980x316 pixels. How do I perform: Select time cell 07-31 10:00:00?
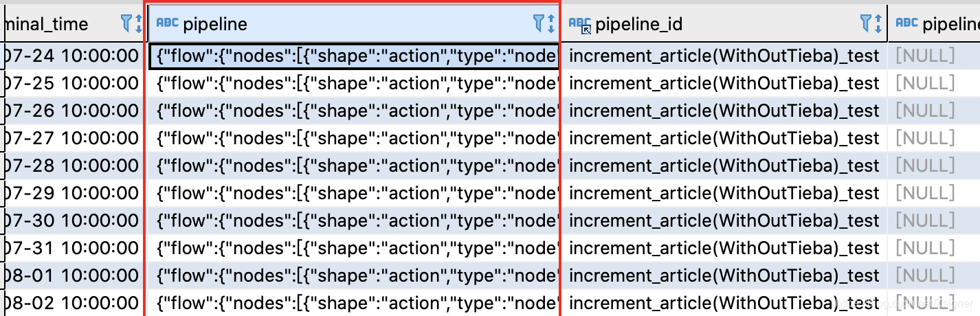click(71, 248)
